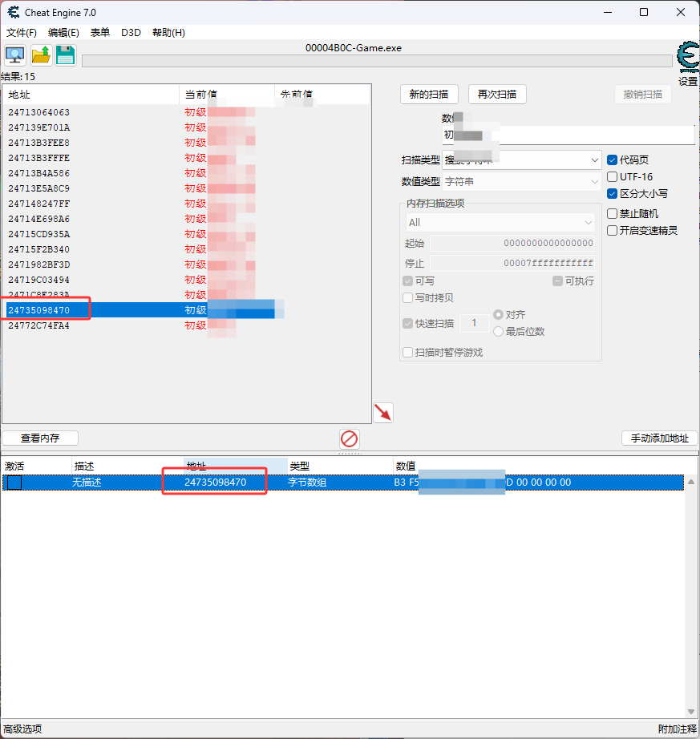
Task: Enable the 禁止随机 checkbox
Action: 613,213
